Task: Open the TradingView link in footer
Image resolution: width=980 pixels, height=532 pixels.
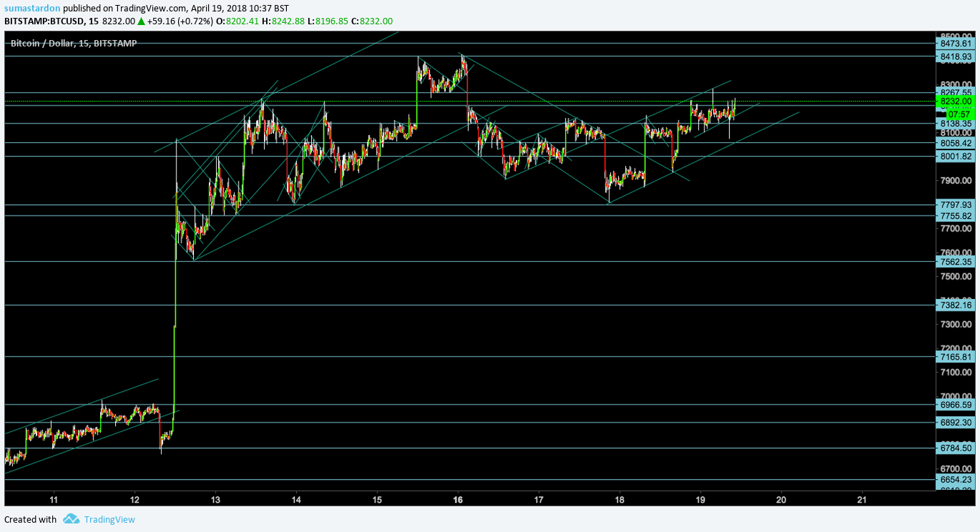Action: pyautogui.click(x=109, y=520)
